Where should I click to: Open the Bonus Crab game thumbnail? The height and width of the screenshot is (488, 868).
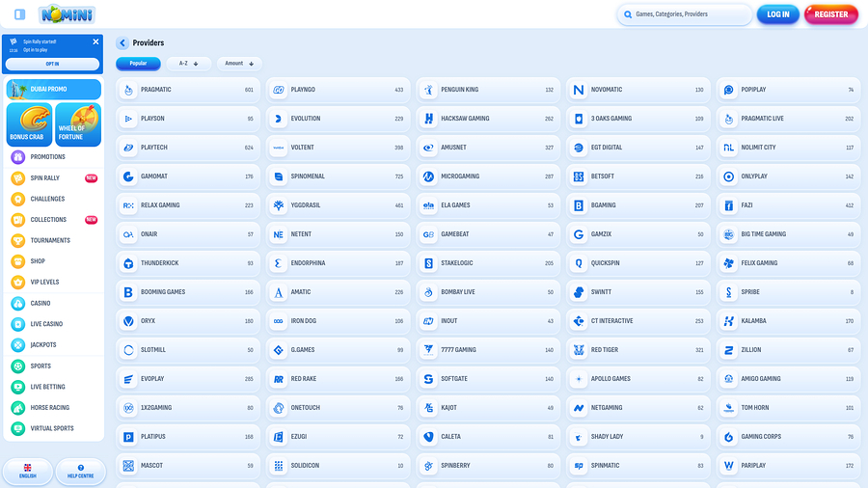tap(29, 124)
